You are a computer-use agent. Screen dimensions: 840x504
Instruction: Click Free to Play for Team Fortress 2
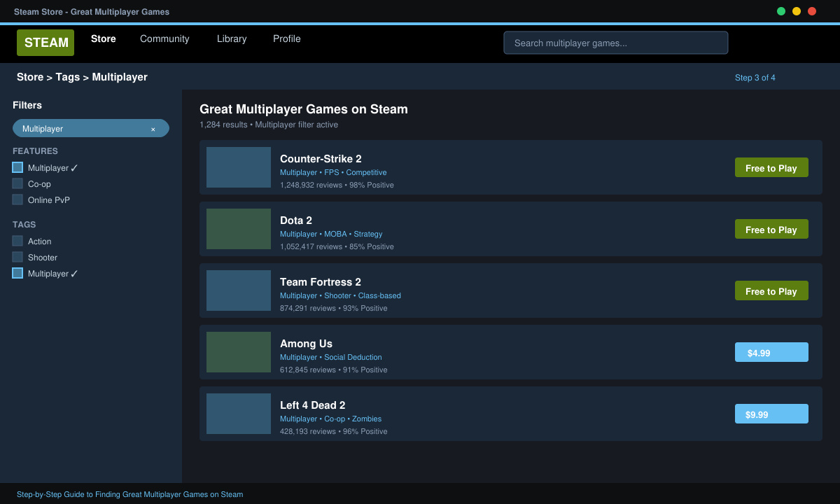pyautogui.click(x=771, y=290)
